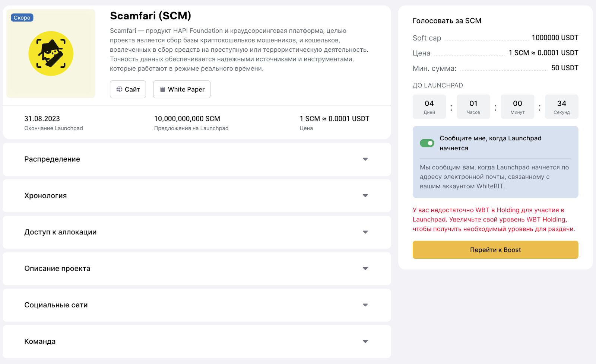The height and width of the screenshot is (364, 596).
Task: Expand the Команда section
Action: [197, 342]
